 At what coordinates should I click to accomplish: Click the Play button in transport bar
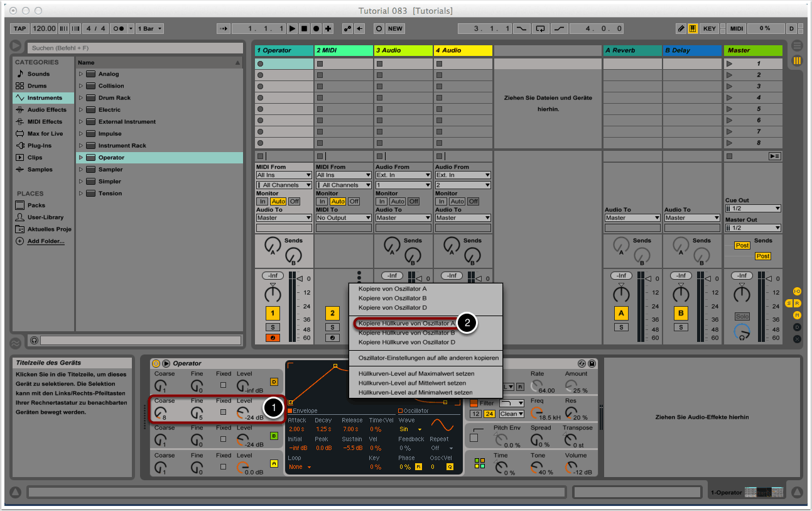pos(292,28)
